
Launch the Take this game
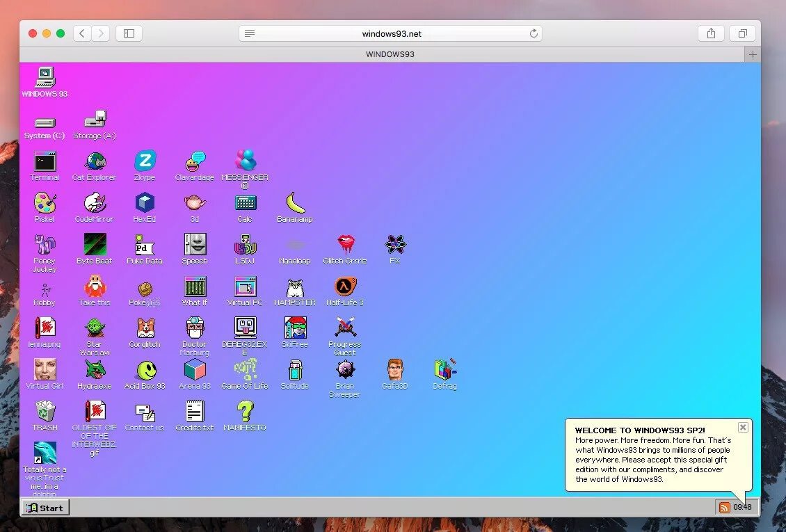point(95,286)
